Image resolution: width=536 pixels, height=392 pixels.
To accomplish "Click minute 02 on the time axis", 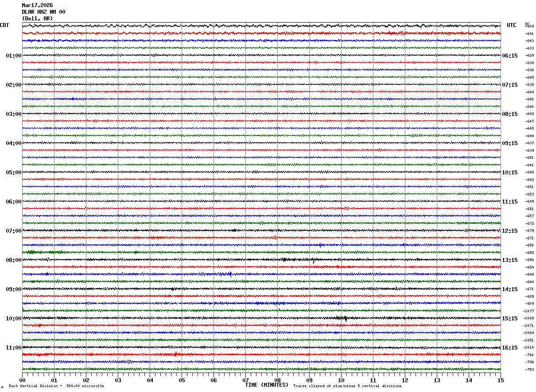I will click(x=86, y=380).
